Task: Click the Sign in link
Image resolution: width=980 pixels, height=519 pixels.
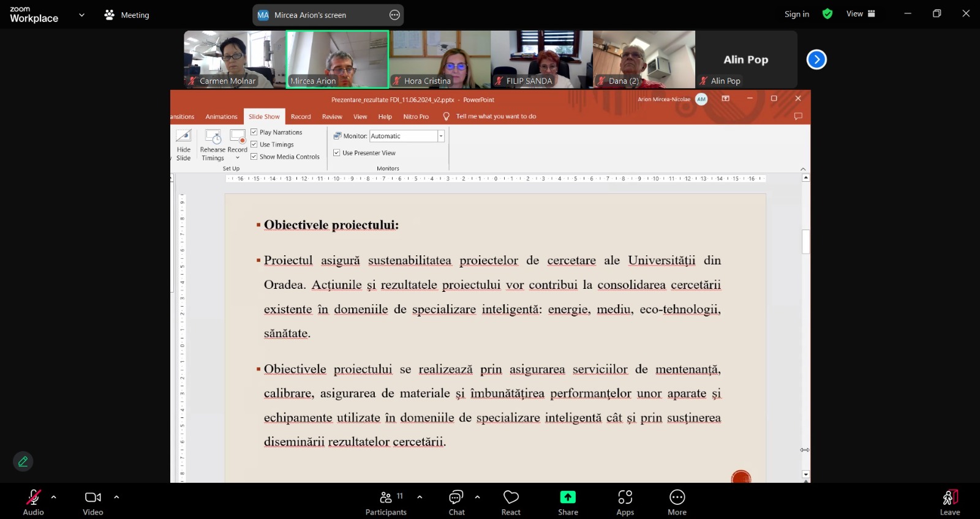Action: (x=796, y=14)
